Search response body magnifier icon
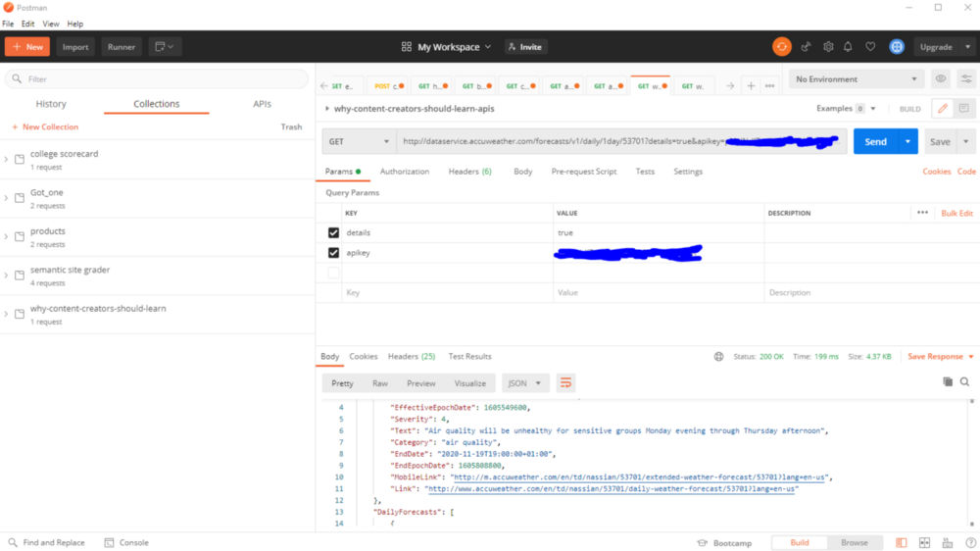 pyautogui.click(x=964, y=381)
